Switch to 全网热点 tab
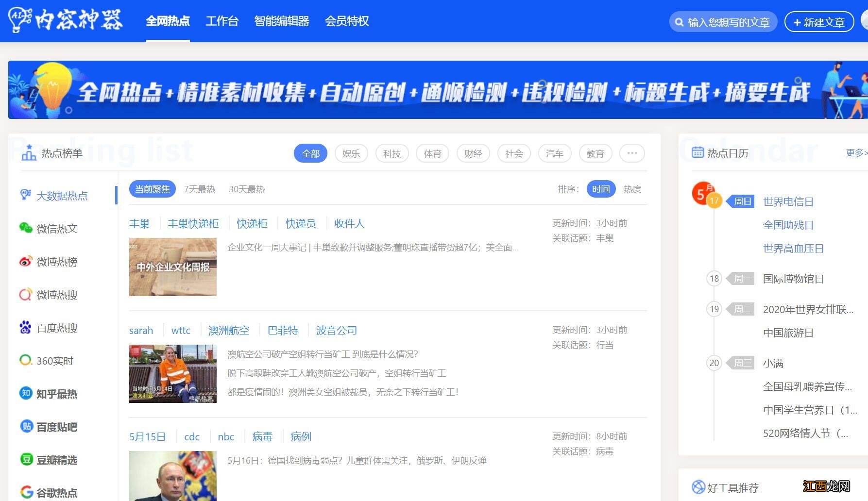868x501 pixels. coord(168,21)
